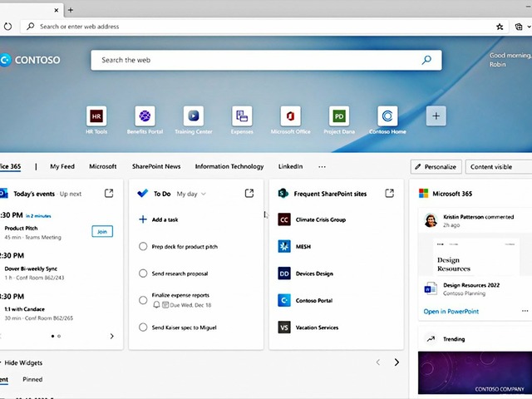Click the Open in PowerPoint link

451,312
